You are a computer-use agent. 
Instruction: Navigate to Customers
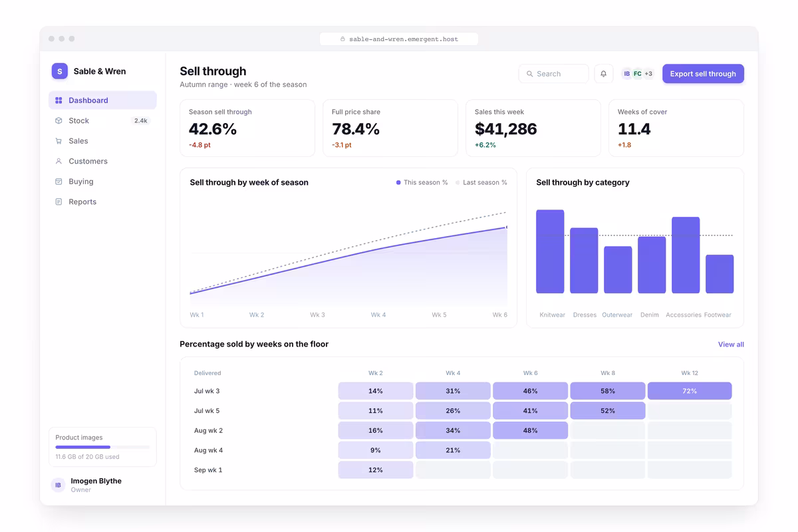coord(102,161)
